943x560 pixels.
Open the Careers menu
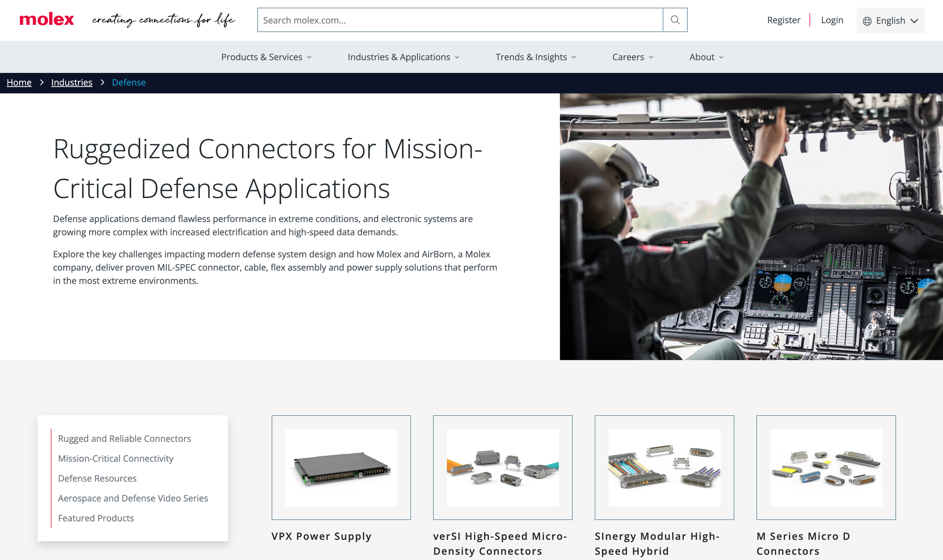click(x=632, y=57)
